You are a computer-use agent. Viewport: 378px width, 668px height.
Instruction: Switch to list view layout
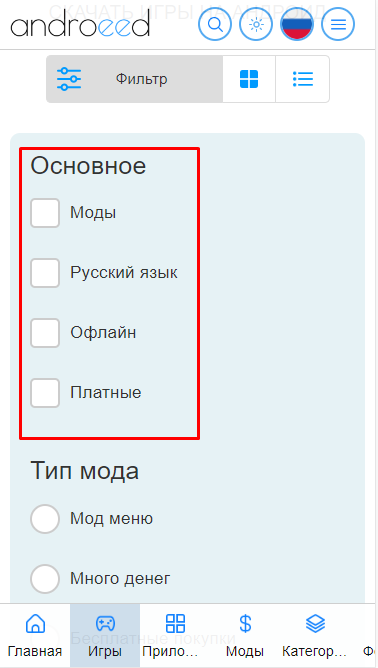click(303, 79)
